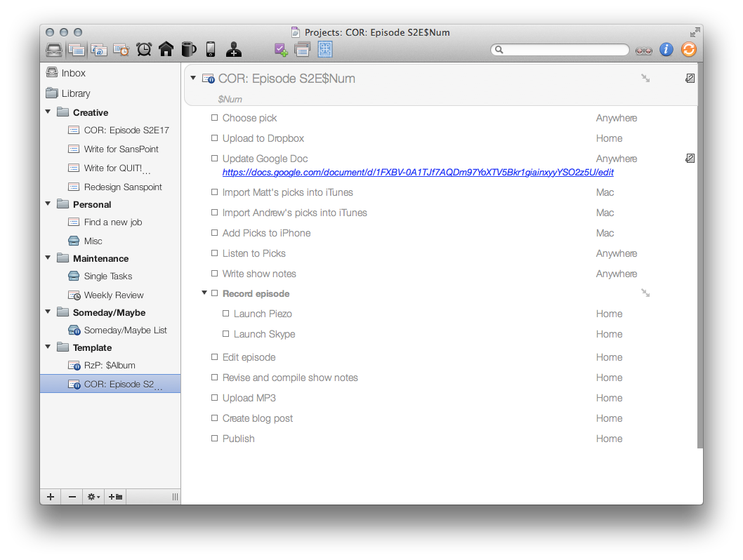The image size is (743, 560).
Task: Switch to Projects view toolbar icon
Action: tap(77, 49)
